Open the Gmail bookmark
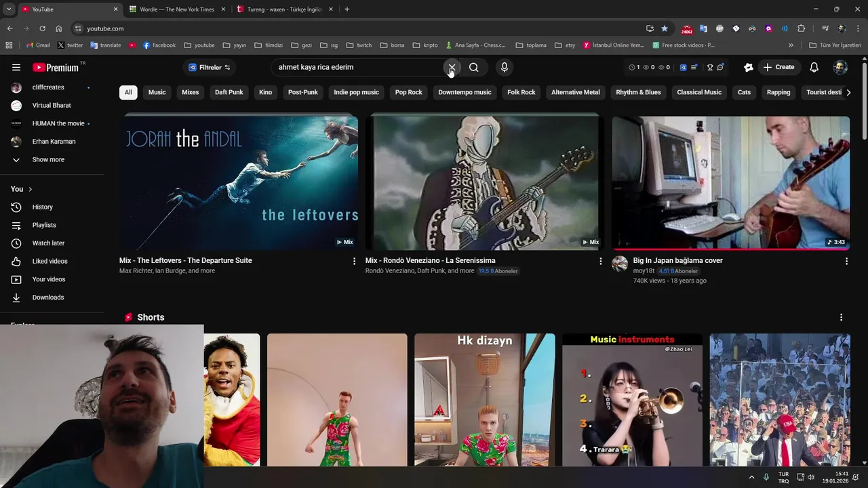868x488 pixels. coord(38,45)
